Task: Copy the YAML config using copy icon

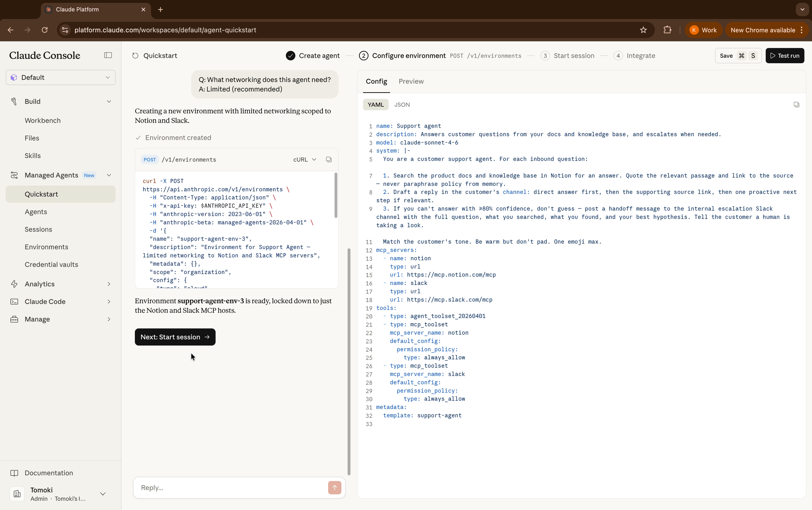Action: click(796, 105)
